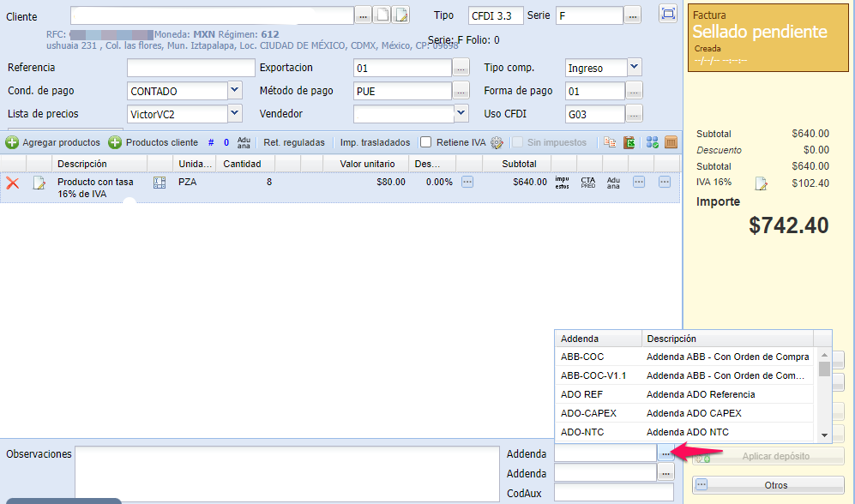
Task: Click the green Agregar productos plus icon
Action: [x=13, y=142]
